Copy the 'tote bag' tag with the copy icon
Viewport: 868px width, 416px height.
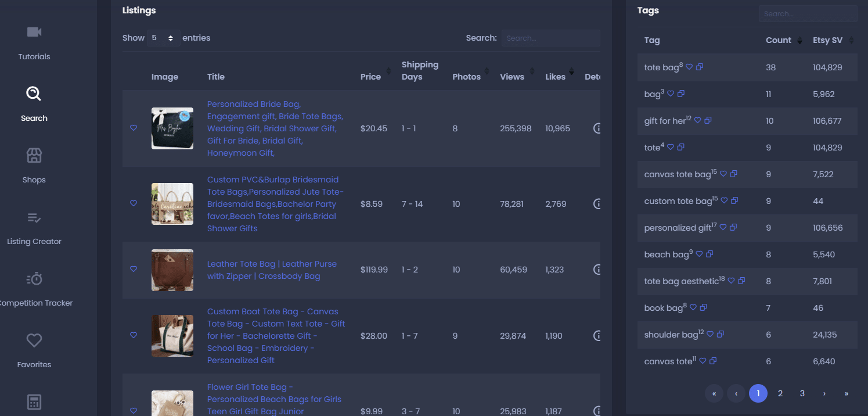tap(700, 67)
